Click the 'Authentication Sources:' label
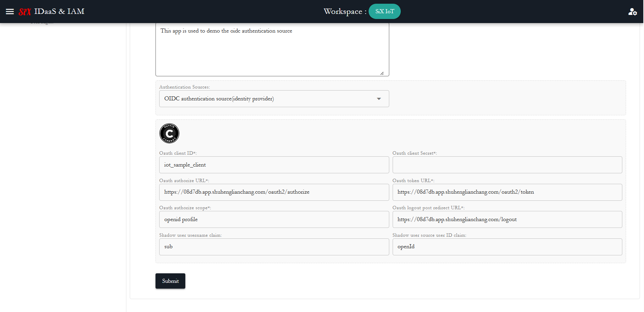Viewport: 644px width, 312px height. (x=185, y=87)
